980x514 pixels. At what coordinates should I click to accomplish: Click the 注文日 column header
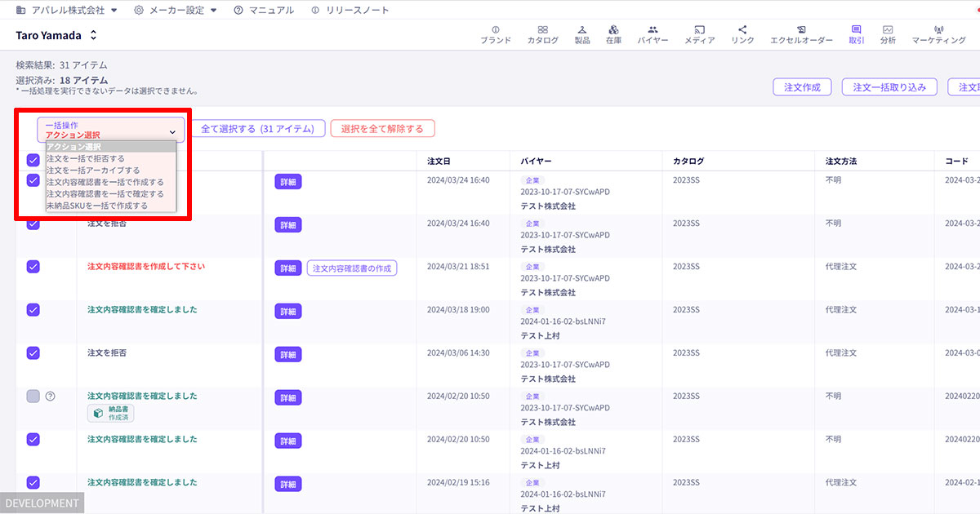pyautogui.click(x=439, y=162)
